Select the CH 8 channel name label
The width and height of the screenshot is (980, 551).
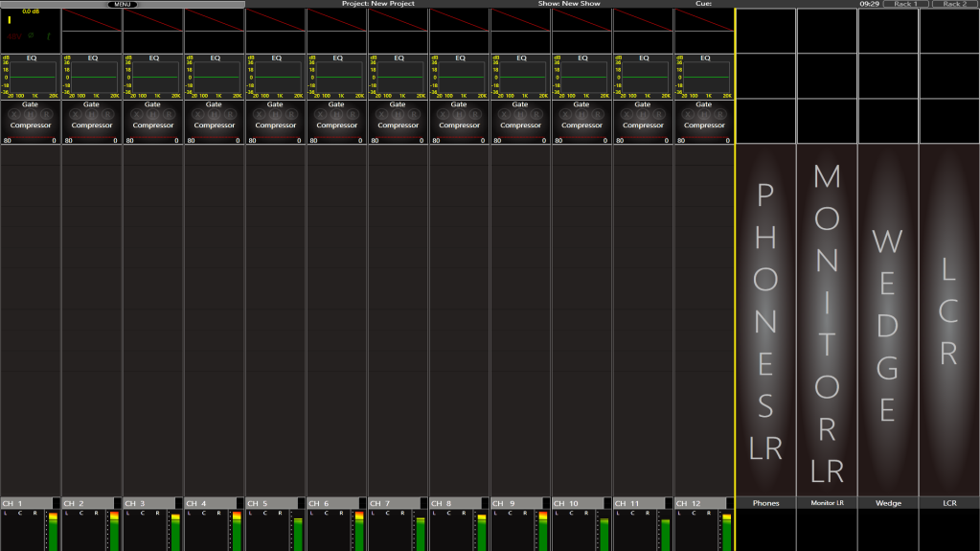[x=455, y=503]
